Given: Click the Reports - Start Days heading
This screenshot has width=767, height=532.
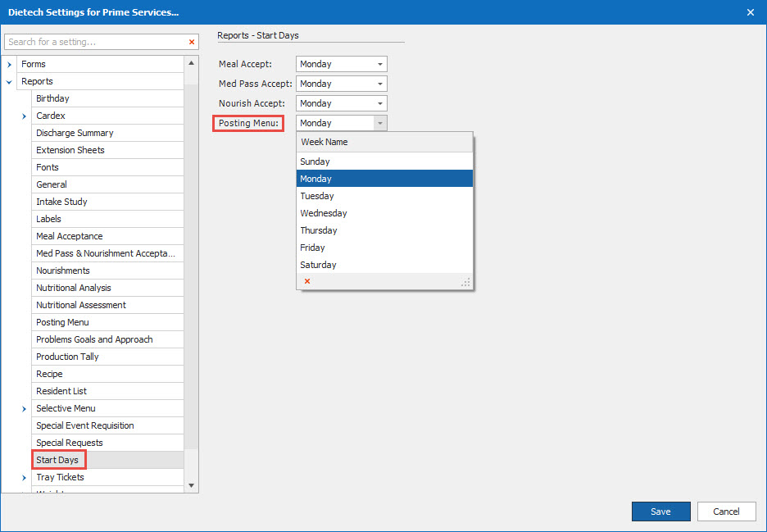Looking at the screenshot, I should coord(258,35).
